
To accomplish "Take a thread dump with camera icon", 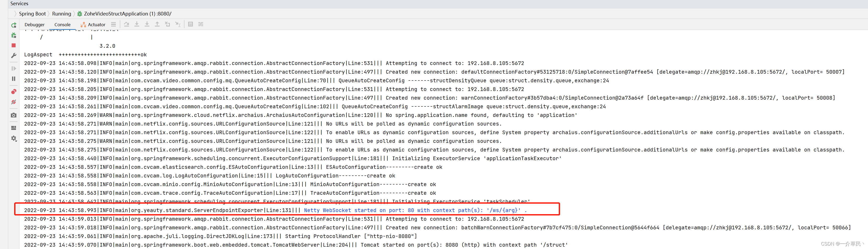I will [14, 115].
